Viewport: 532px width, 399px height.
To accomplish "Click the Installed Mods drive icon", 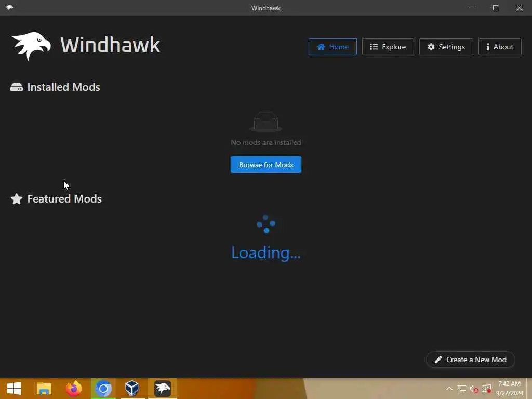I will point(17,87).
